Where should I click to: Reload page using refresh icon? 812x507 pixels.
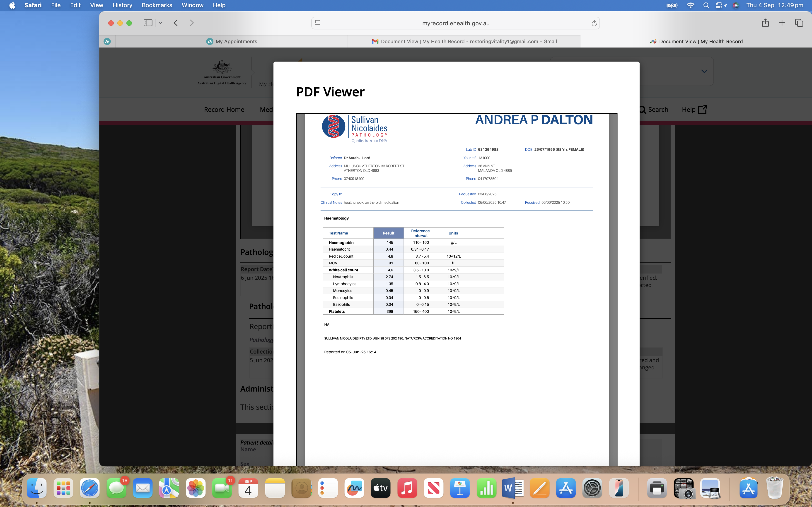[x=594, y=23]
